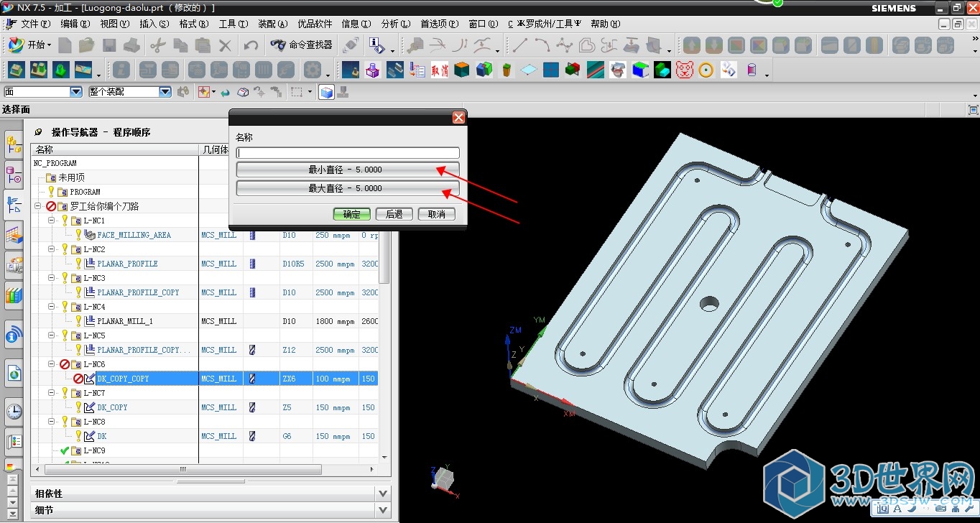Screen dimensions: 980x523
Task: Click the straight line sketch tool icon
Action: (519, 45)
